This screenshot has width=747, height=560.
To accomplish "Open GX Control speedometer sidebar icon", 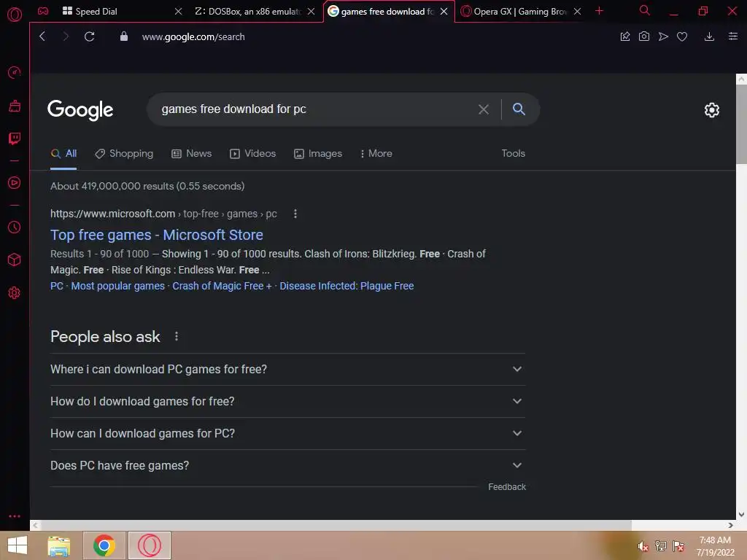I will 15,72.
